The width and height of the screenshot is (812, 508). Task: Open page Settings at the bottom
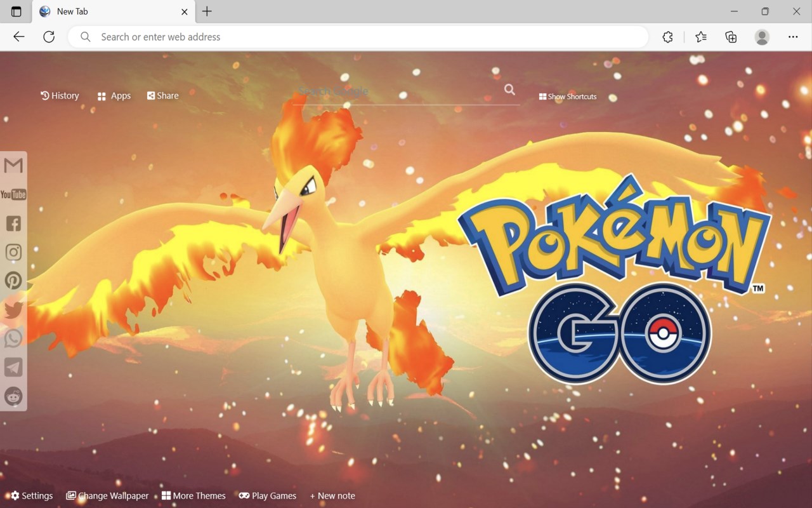pos(32,496)
